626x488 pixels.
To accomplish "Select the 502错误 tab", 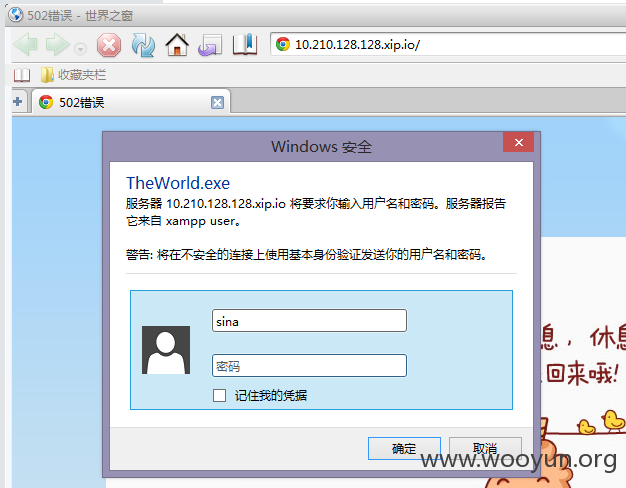I will tap(131, 103).
